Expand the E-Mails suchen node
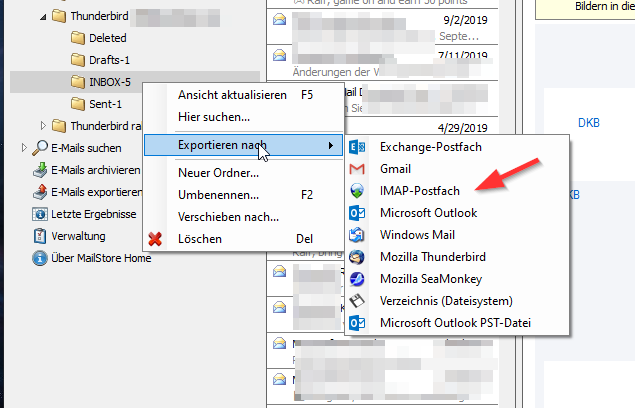 pyautogui.click(x=24, y=148)
